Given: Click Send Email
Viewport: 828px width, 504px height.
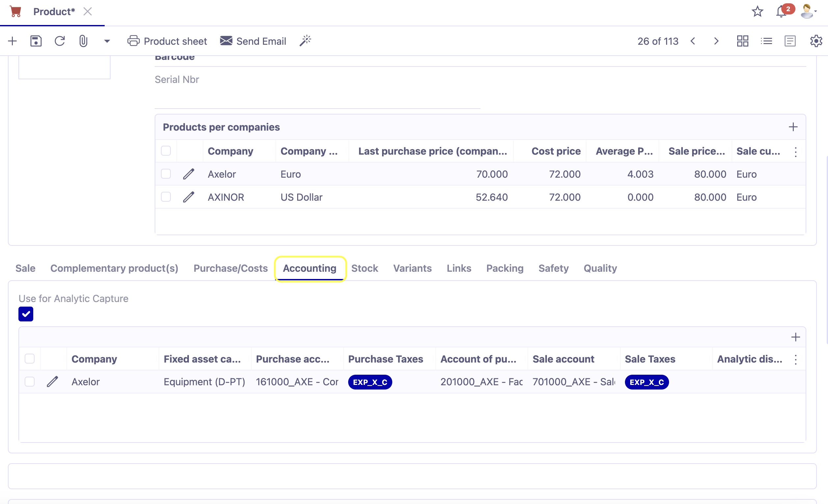Looking at the screenshot, I should pyautogui.click(x=253, y=41).
